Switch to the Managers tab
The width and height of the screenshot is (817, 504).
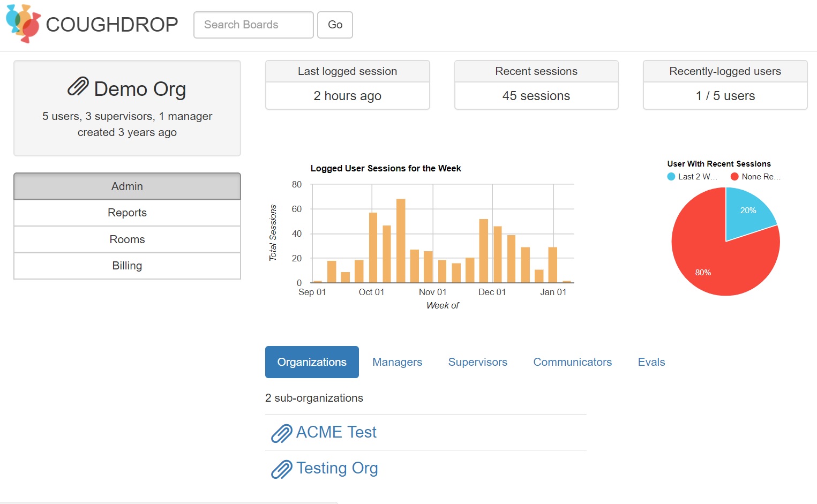397,362
